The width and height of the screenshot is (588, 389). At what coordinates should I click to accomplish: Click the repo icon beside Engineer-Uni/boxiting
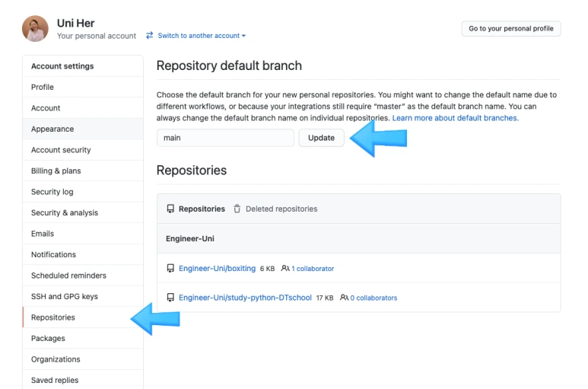coord(170,269)
